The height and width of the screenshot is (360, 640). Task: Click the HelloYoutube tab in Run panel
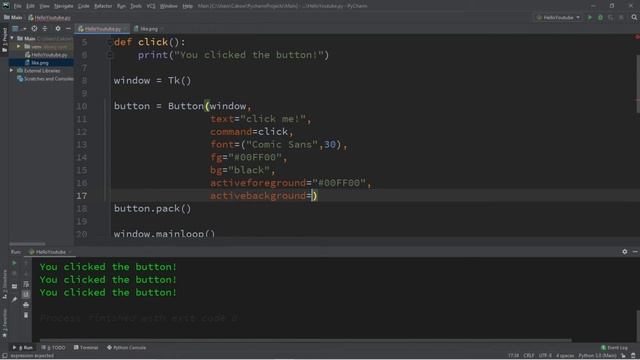[50, 252]
